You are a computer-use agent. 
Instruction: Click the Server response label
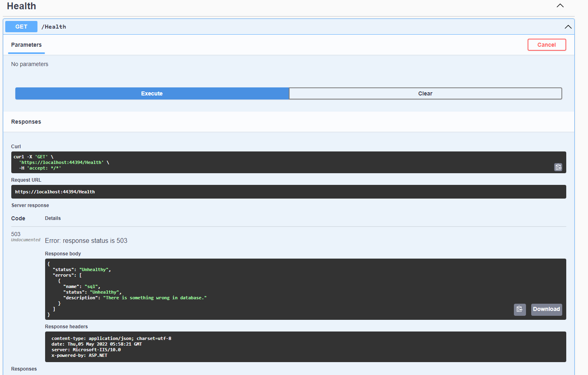point(30,205)
